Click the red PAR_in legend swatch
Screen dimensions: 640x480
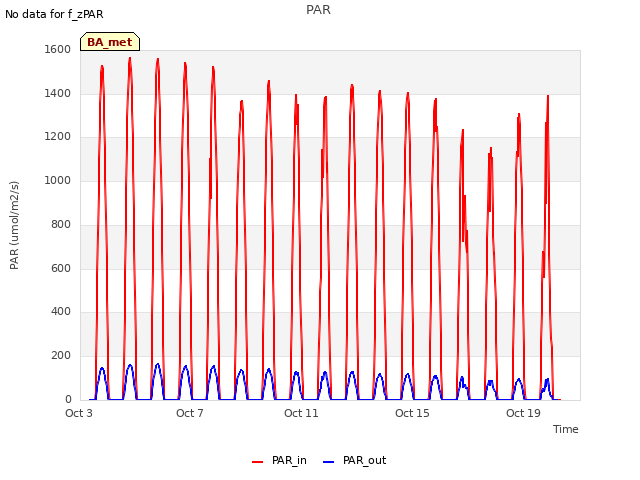[258, 462]
